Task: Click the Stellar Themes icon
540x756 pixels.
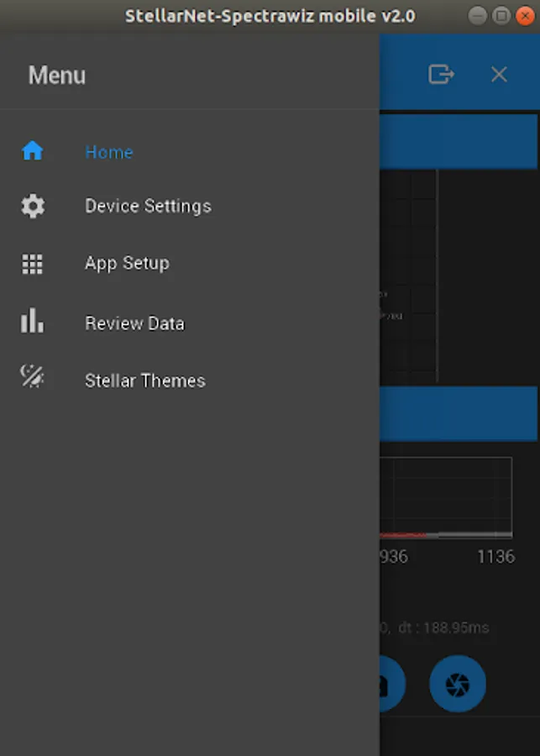Action: pos(32,376)
